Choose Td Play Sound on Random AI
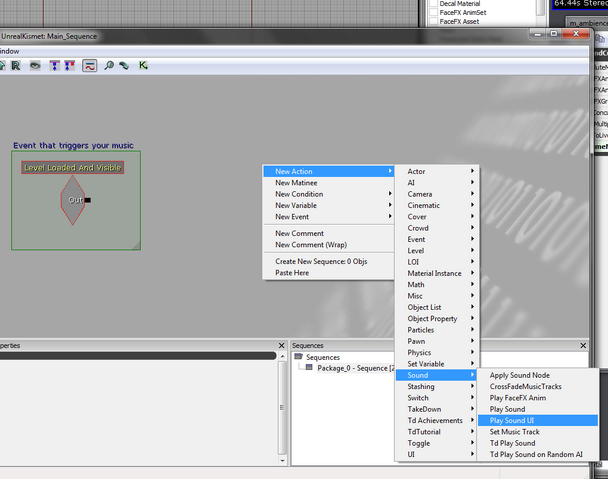Viewport: 608px width, 479px height. 538,454
